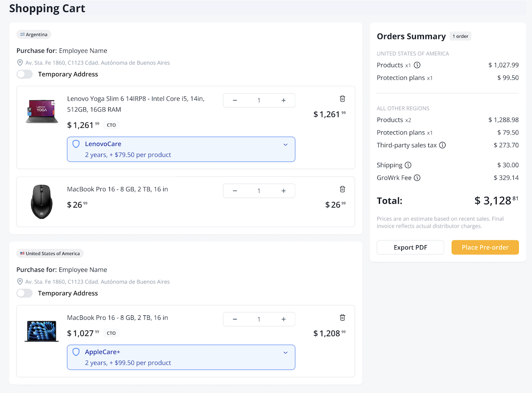
Task: Select the Lenovo Yoga Slim 6 14IRP8 title
Action: point(136,104)
